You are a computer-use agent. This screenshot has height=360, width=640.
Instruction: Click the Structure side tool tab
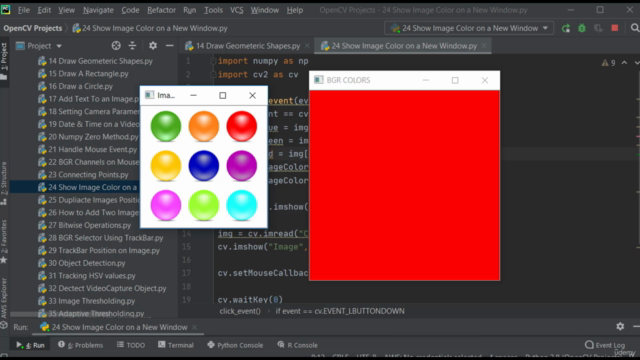(4, 183)
